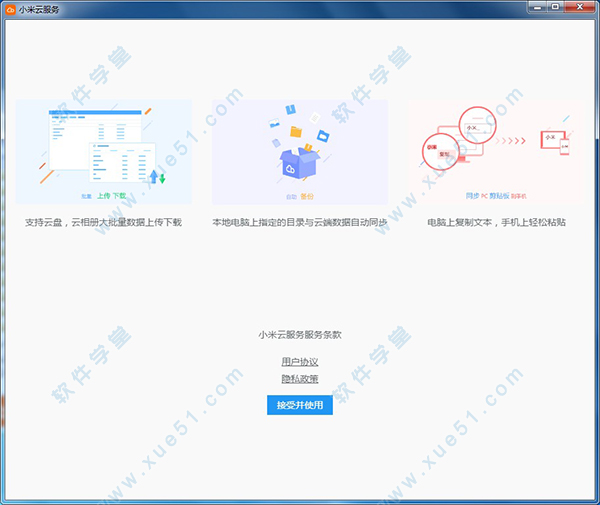600x505 pixels.
Task: Click the upload/download arrows icon in first illustration
Action: pyautogui.click(x=157, y=176)
